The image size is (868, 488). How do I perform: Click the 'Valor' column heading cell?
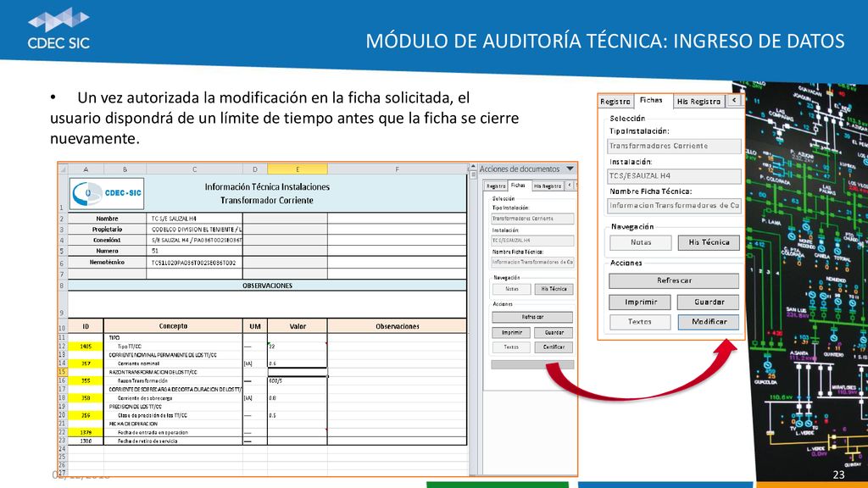point(298,326)
